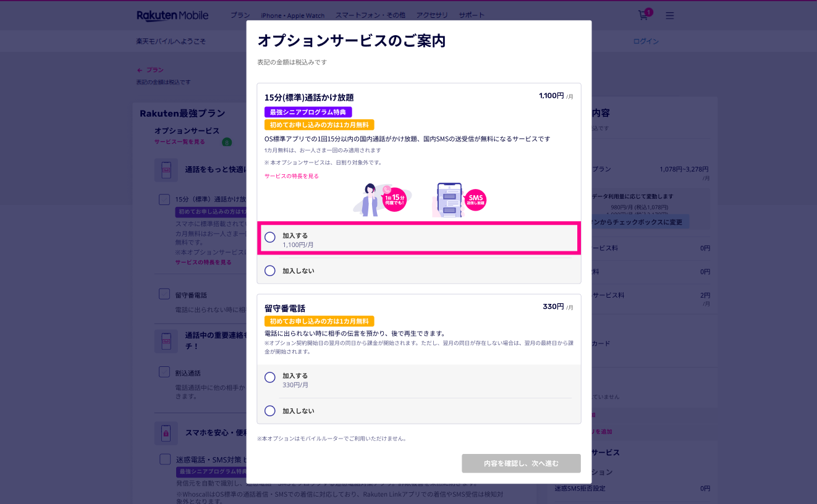
Task: Open the スマートフォン・その他 menu
Action: pos(370,15)
